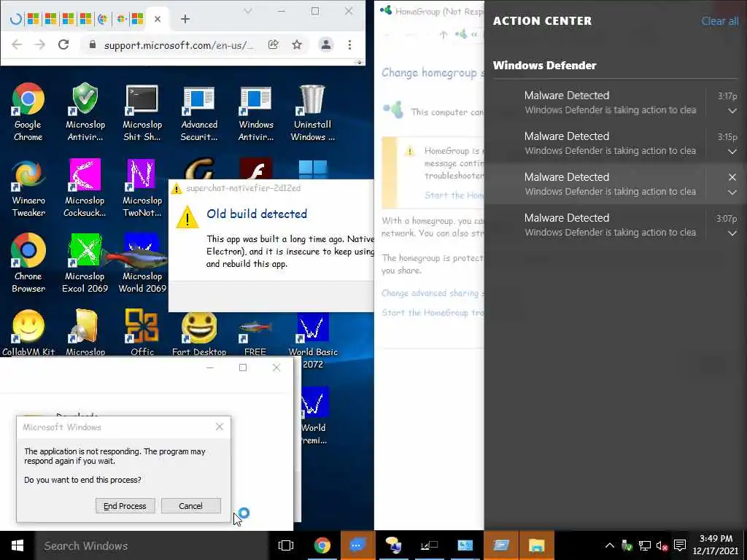Expand the 3:15p Malware Detected notification
Viewport: 747px width, 560px height.
point(732,152)
